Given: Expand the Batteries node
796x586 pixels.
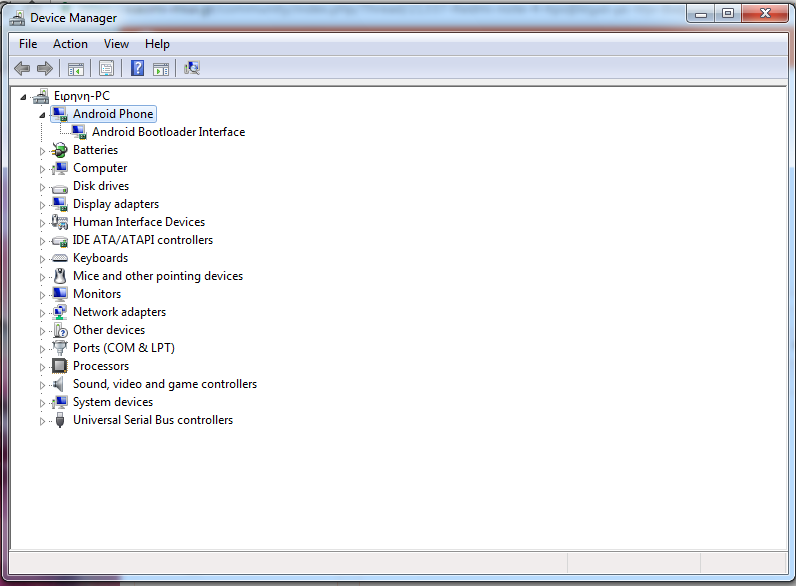Looking at the screenshot, I should (42, 151).
